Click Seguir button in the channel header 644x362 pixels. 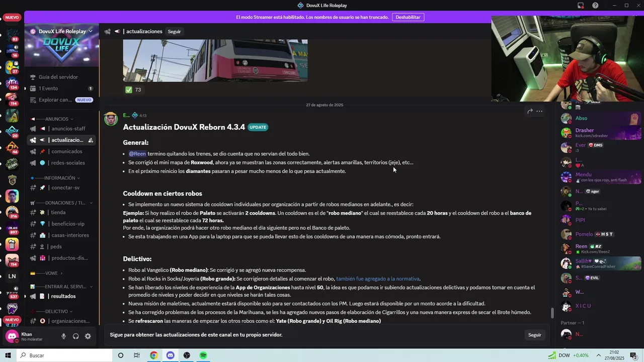[x=174, y=32]
